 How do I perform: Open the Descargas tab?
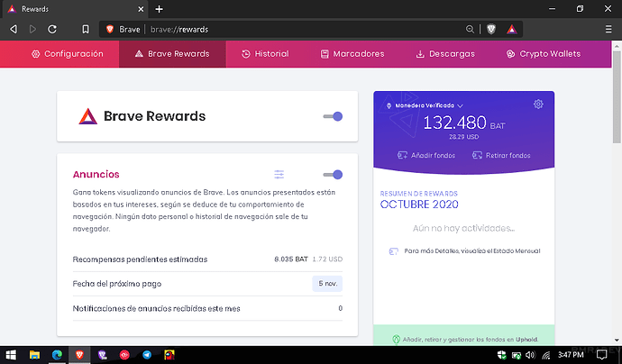pyautogui.click(x=445, y=54)
